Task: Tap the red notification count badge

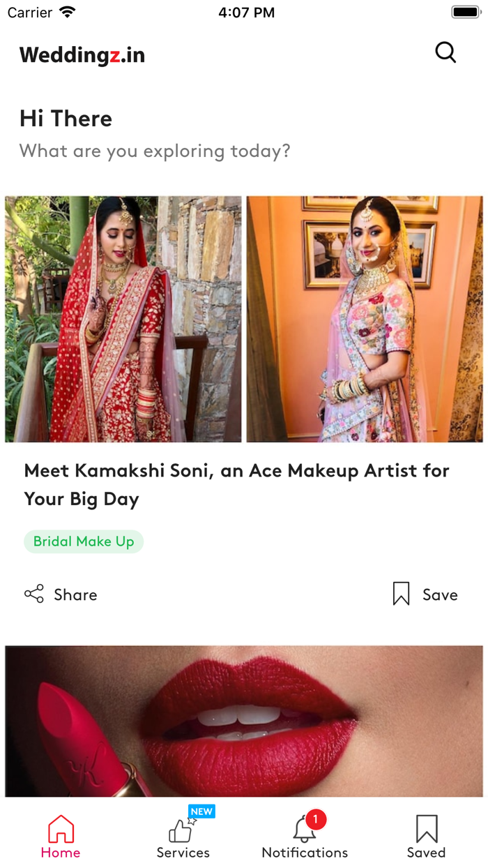Action: coord(316,819)
